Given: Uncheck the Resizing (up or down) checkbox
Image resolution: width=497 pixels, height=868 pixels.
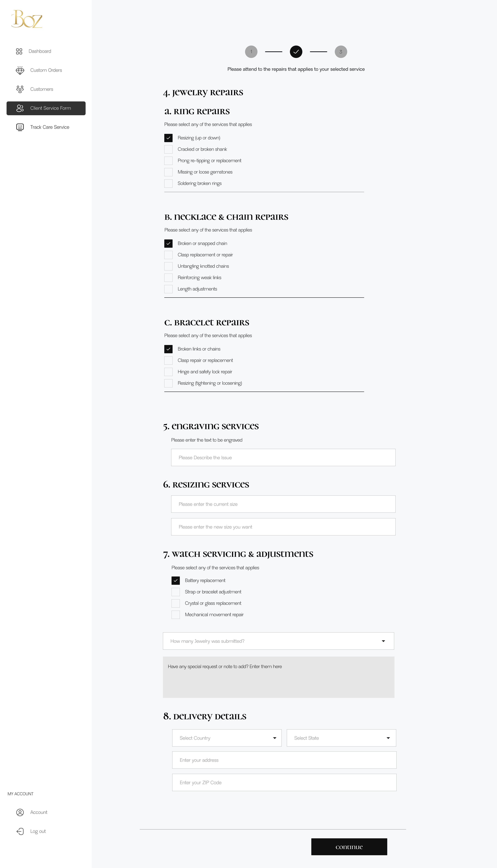Looking at the screenshot, I should [168, 138].
